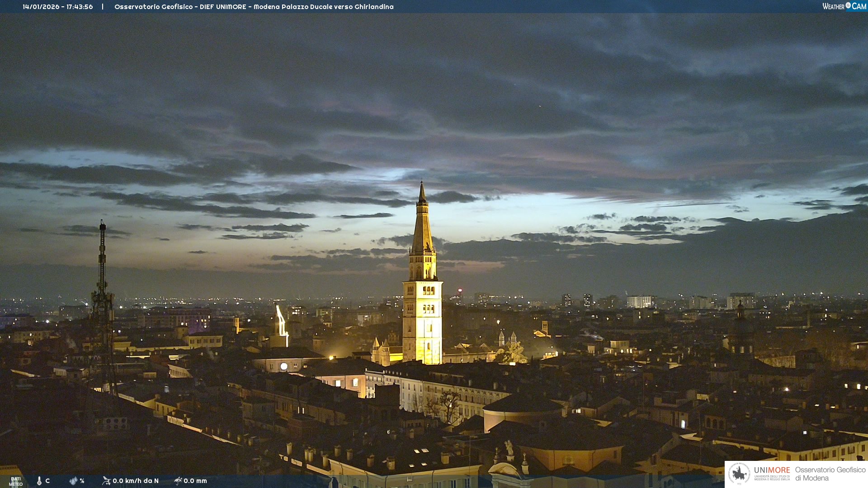
Task: Click the UNIMORE logo text
Action: [x=772, y=470]
